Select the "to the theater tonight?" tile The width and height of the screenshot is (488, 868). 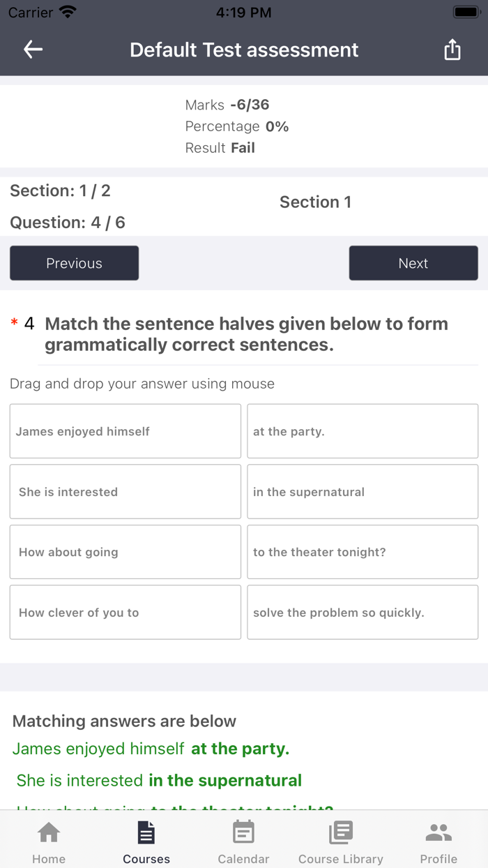pyautogui.click(x=363, y=552)
